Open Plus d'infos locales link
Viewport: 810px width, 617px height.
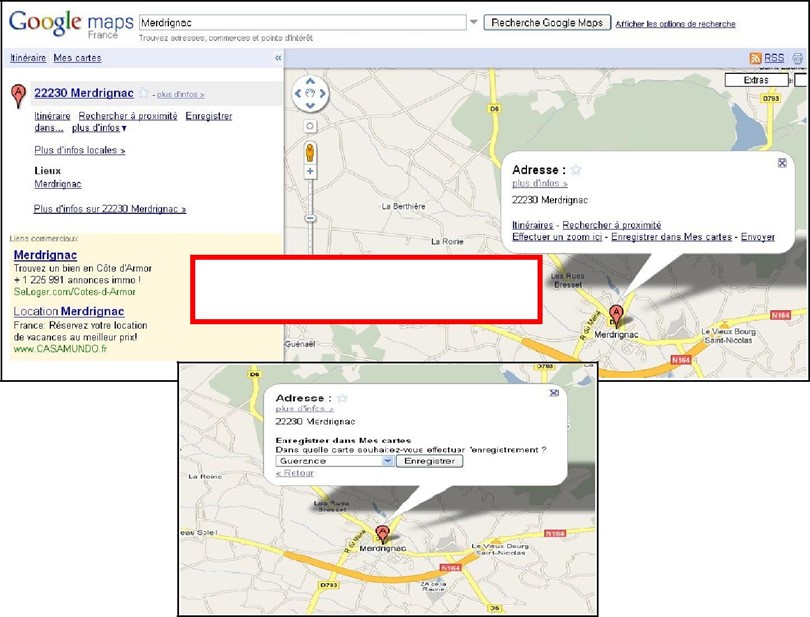tap(80, 150)
